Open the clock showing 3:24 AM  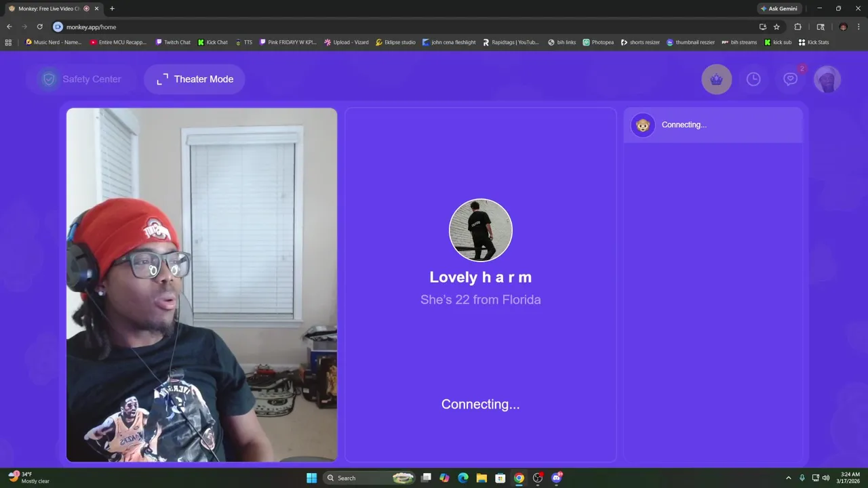coord(850,478)
